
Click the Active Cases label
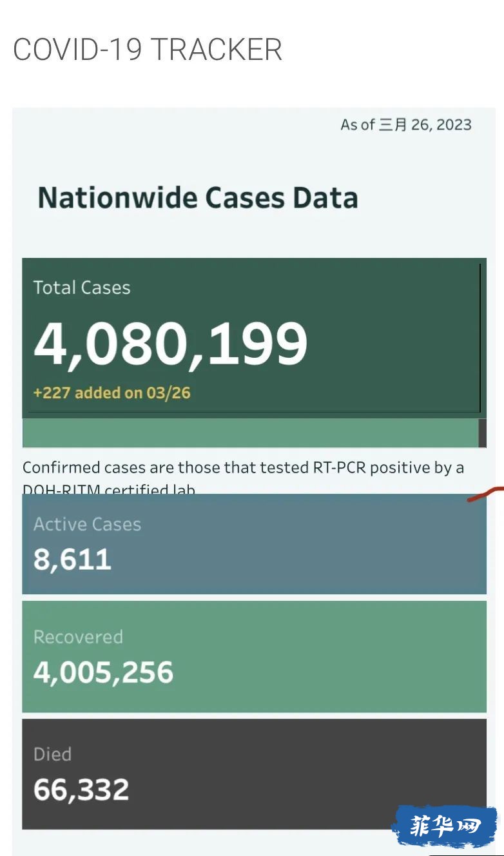(87, 524)
